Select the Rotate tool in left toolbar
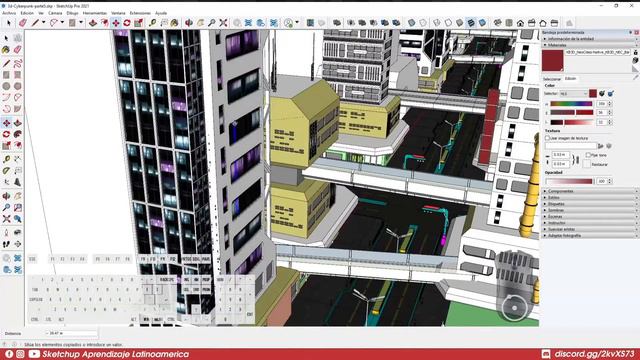This screenshot has height=360, width=640. pos(6,134)
